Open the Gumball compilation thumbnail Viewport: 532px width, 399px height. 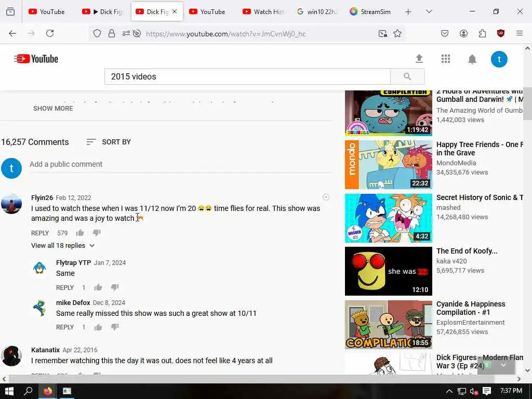click(x=389, y=113)
